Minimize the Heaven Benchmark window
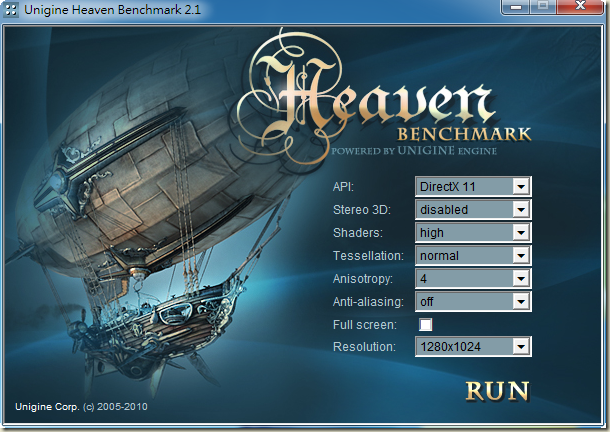The image size is (610, 432). click(x=516, y=6)
